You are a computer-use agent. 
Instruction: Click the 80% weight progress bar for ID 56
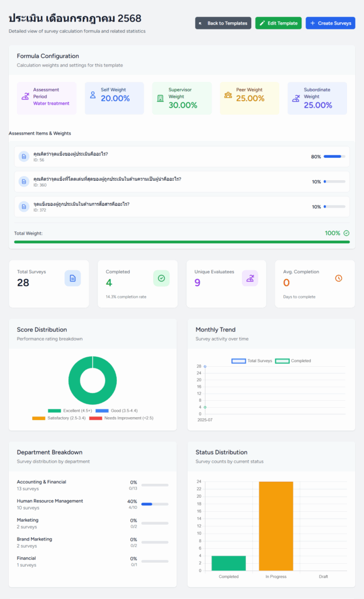click(334, 157)
